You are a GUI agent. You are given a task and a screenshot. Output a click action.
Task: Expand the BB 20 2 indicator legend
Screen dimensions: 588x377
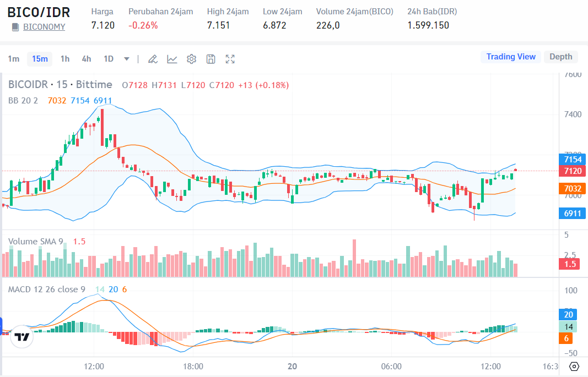pos(23,100)
